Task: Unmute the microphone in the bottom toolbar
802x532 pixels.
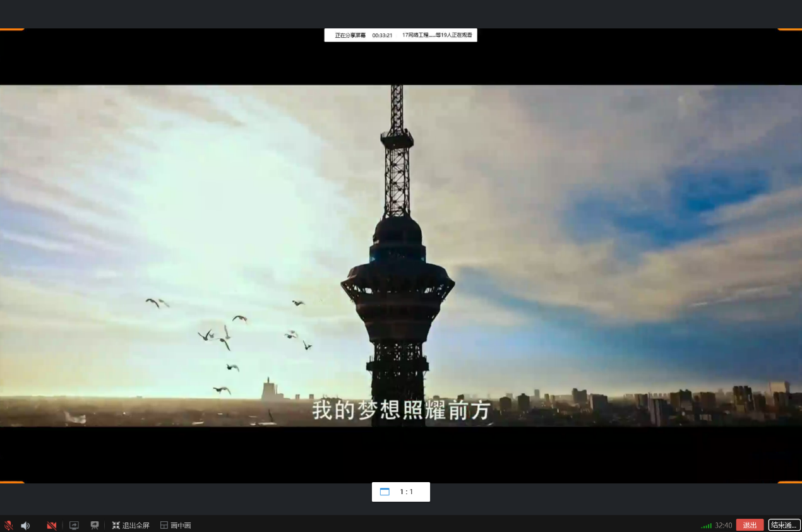Action: [x=8, y=525]
